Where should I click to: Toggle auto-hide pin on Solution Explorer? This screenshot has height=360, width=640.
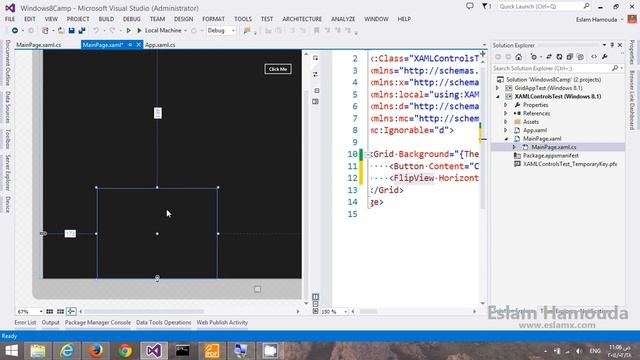pos(612,45)
